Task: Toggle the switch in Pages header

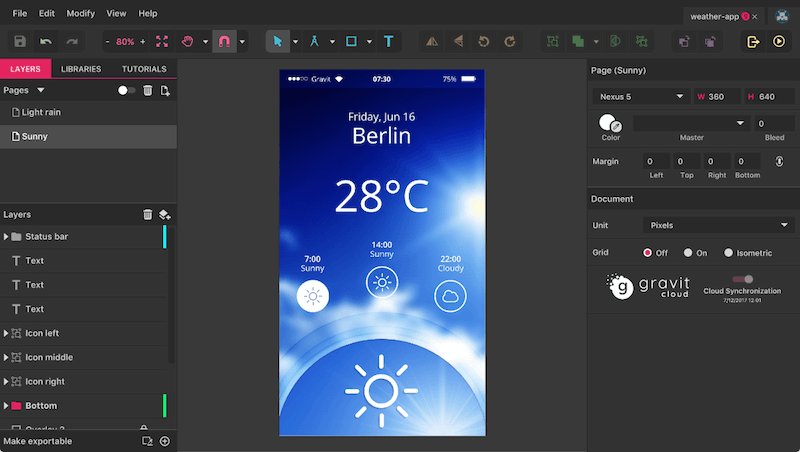Action: [x=126, y=90]
